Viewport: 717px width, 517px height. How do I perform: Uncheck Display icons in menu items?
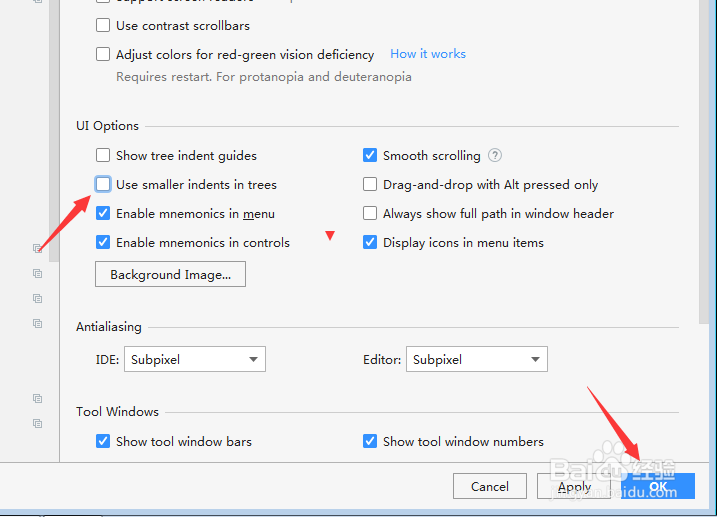pos(370,242)
